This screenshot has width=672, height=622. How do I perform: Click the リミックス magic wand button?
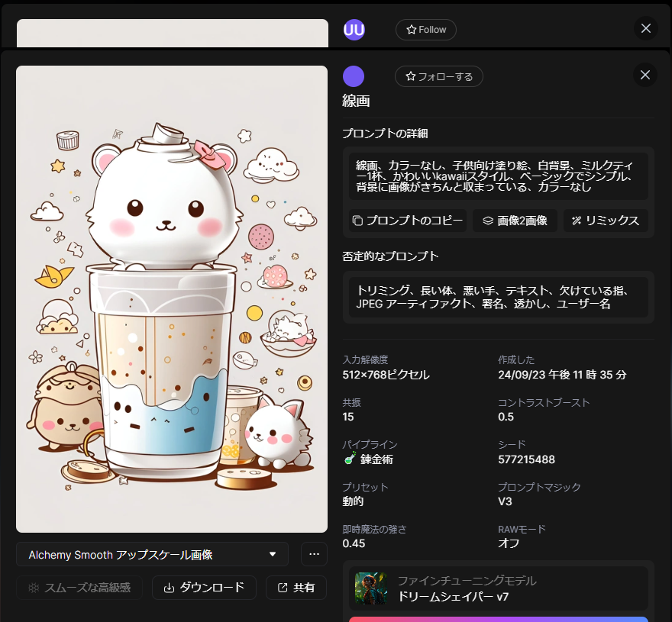(x=606, y=221)
